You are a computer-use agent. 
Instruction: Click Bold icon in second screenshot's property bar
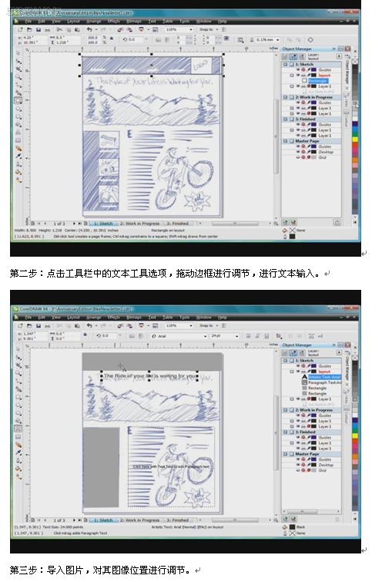pyautogui.click(x=248, y=336)
